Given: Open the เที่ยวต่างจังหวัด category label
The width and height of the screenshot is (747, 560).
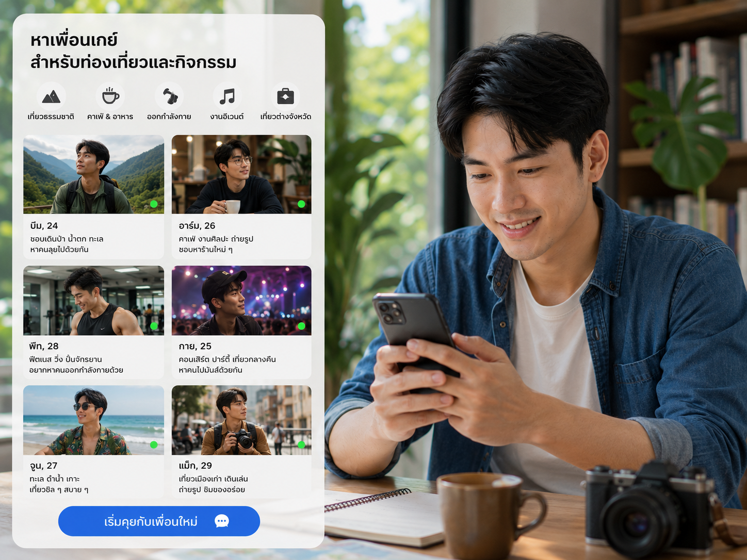Looking at the screenshot, I should (x=286, y=117).
